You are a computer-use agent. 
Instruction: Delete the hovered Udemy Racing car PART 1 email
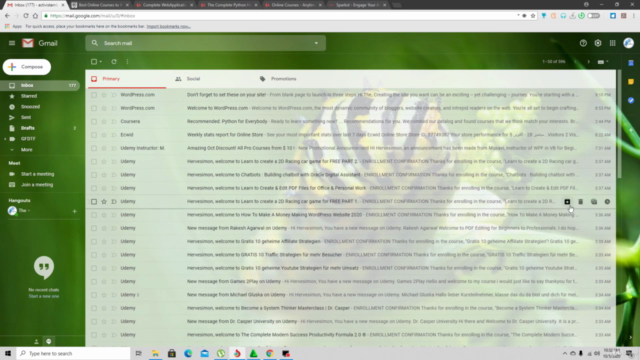click(x=580, y=202)
